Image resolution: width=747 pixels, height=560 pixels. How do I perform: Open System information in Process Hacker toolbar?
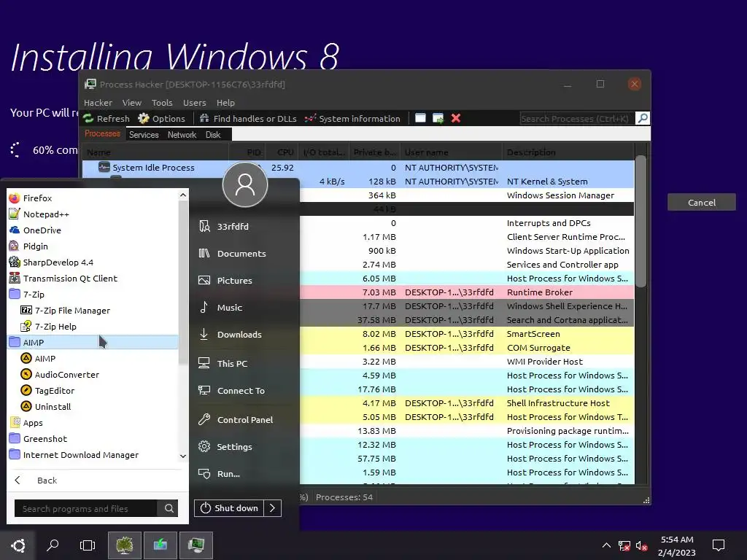tap(353, 119)
